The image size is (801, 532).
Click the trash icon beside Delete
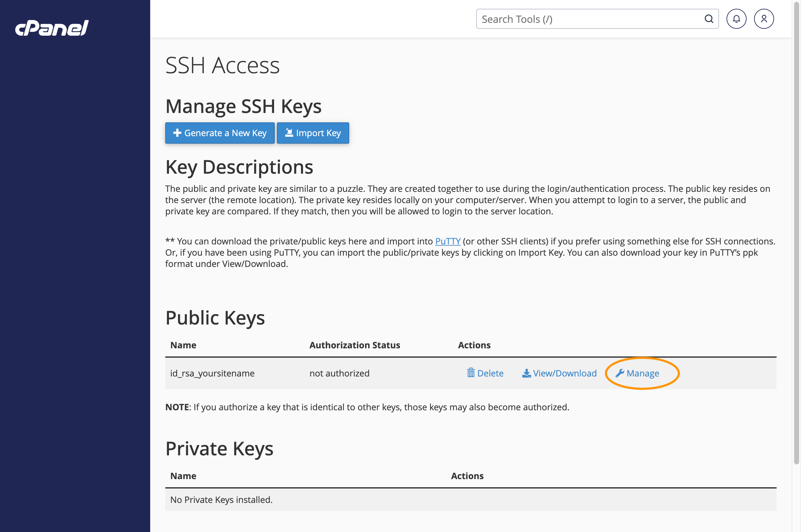click(x=471, y=373)
